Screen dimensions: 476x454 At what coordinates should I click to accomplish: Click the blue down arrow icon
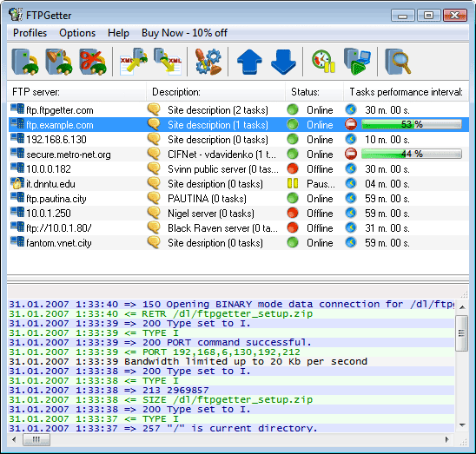tap(283, 62)
